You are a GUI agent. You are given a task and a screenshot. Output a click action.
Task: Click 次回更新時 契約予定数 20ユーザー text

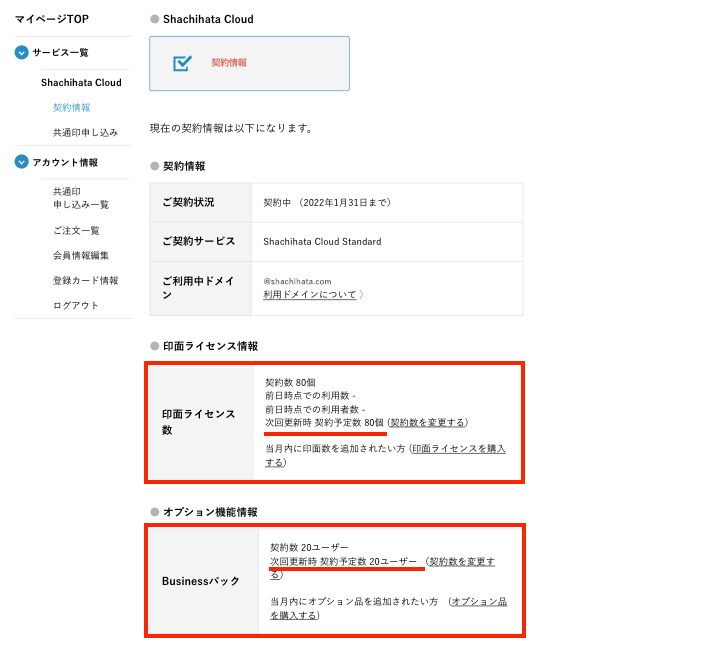343,561
